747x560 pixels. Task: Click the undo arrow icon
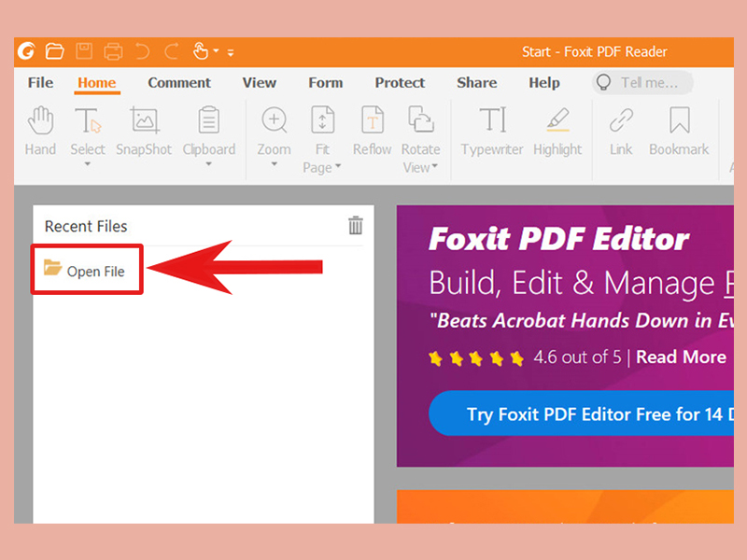point(142,51)
